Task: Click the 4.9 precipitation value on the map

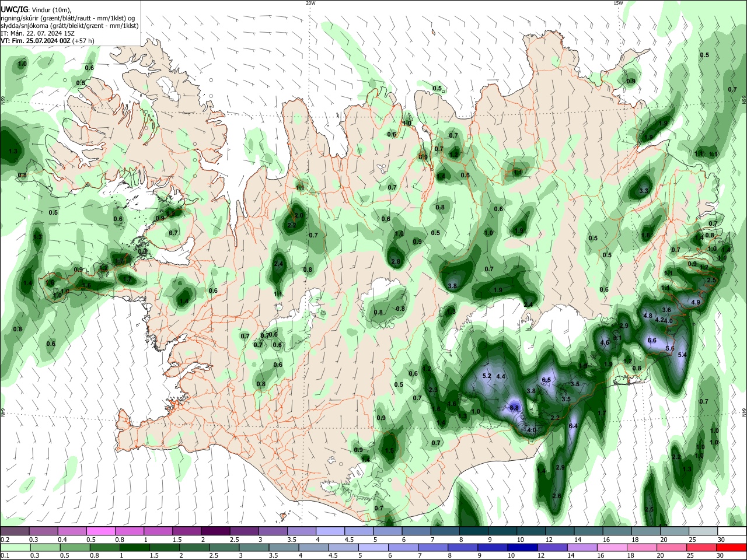Action: tap(695, 303)
